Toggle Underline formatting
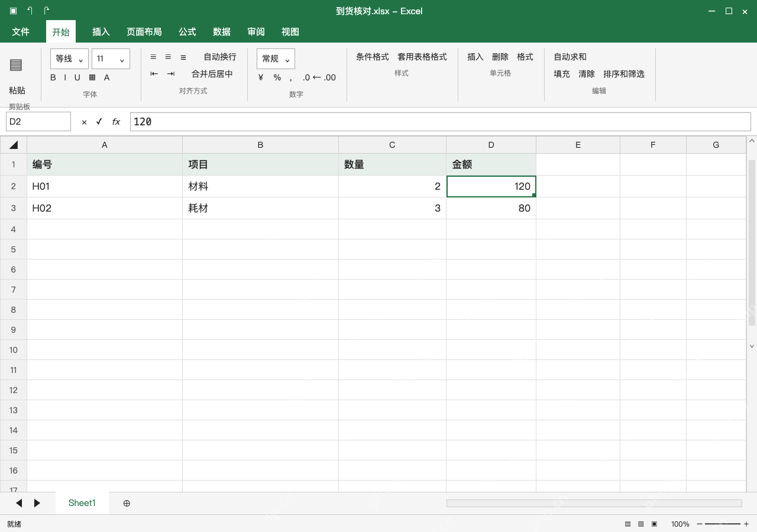The image size is (757, 532). pos(77,77)
